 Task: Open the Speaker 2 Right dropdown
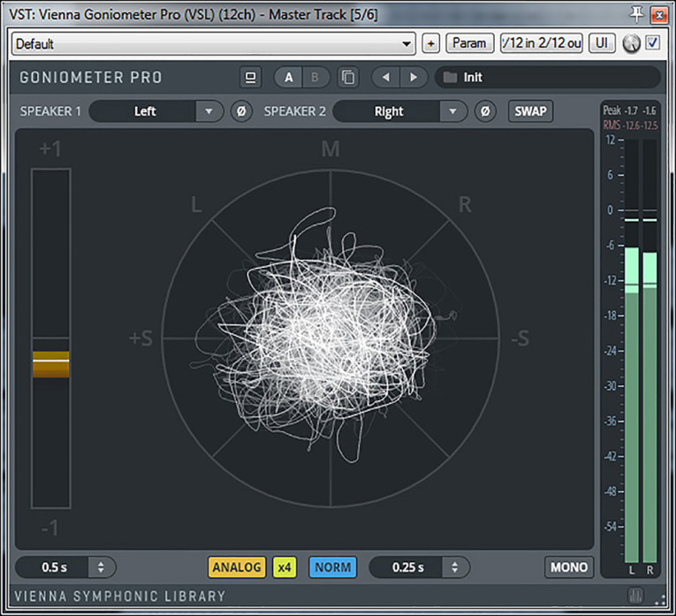click(400, 111)
